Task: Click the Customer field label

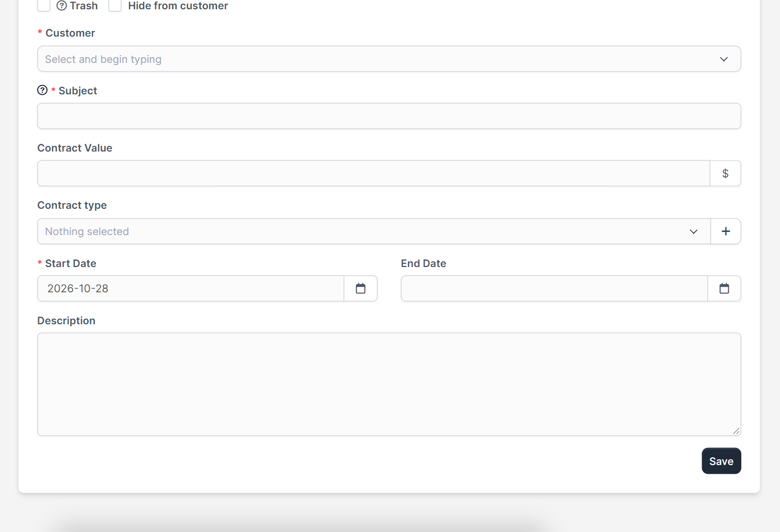Action: point(70,33)
